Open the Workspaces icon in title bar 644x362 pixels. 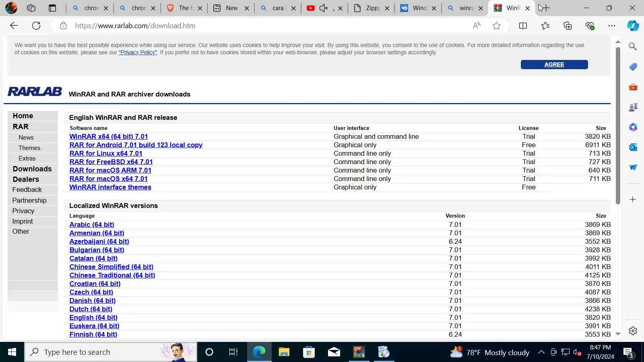pos(31,8)
